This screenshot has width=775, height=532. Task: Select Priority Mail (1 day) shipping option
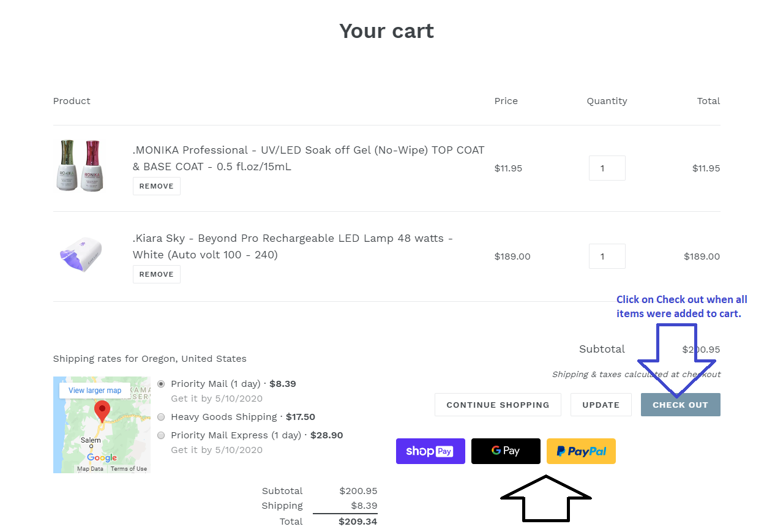[161, 384]
